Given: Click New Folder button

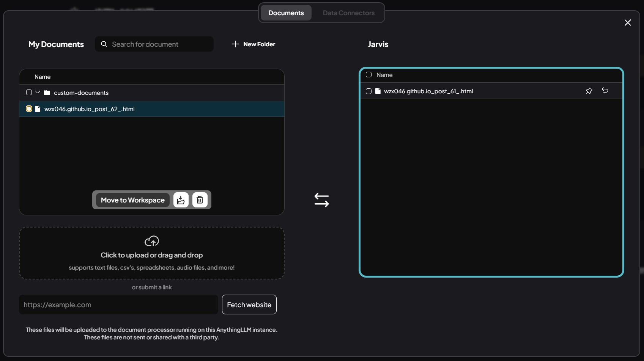Looking at the screenshot, I should tap(254, 44).
